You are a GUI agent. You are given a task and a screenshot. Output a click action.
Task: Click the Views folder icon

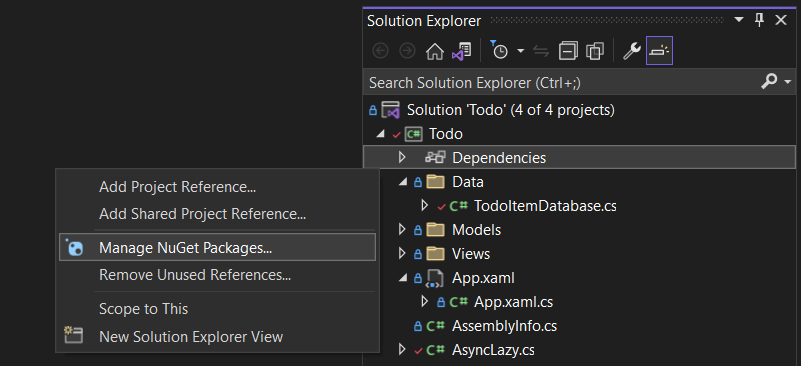point(435,254)
